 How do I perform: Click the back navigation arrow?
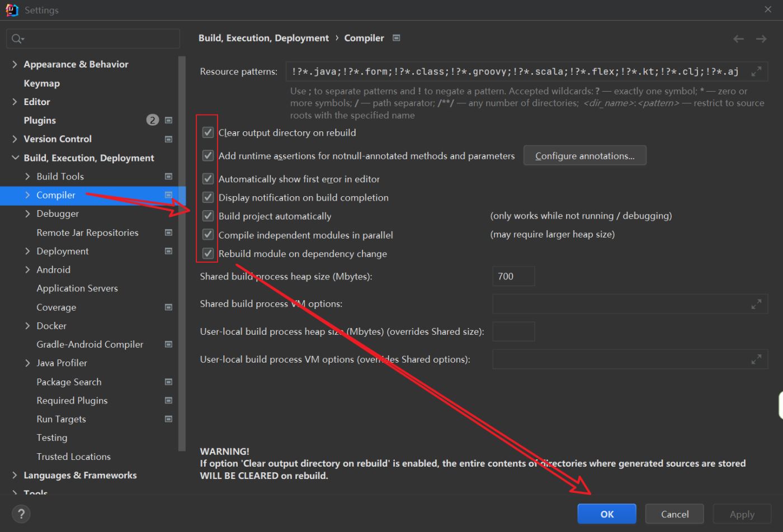(x=738, y=39)
